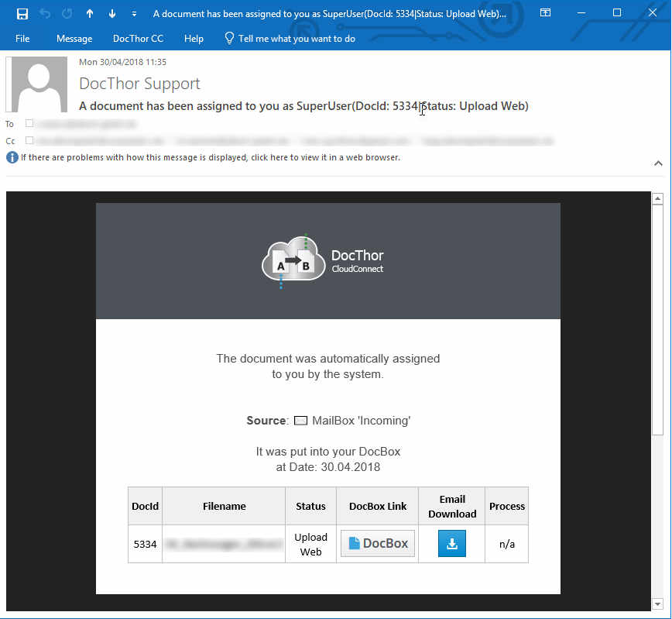
Task: Close the message window
Action: [x=653, y=13]
